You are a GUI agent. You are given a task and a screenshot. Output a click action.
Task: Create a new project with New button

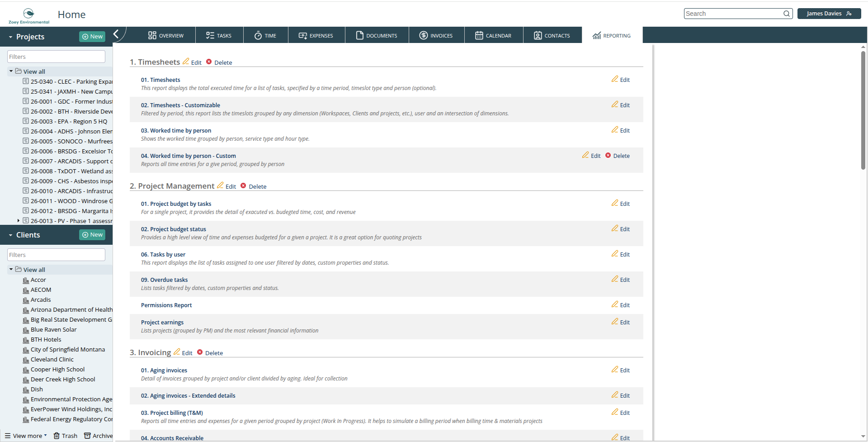pos(92,37)
